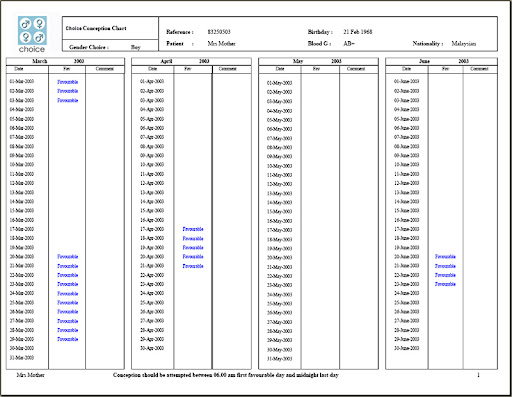The width and height of the screenshot is (512, 397).
Task: Click the 'April 2003' month header
Action: click(x=191, y=61)
